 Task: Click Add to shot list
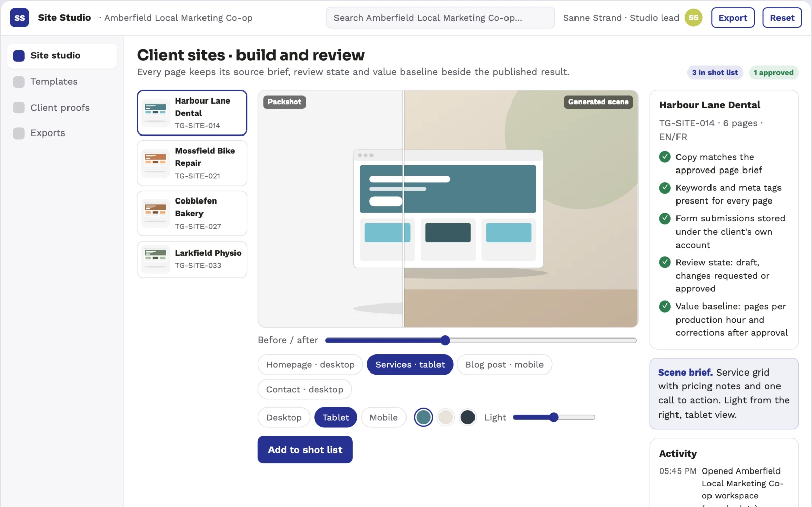click(305, 450)
